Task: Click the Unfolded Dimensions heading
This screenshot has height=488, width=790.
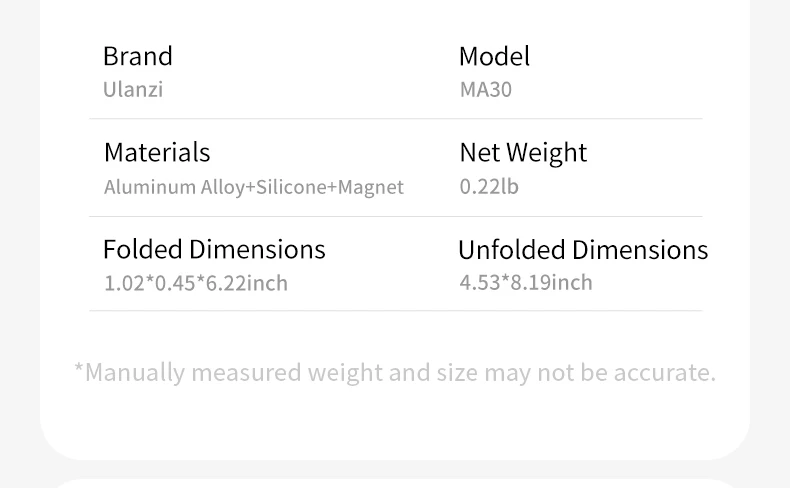Action: pyautogui.click(x=583, y=249)
